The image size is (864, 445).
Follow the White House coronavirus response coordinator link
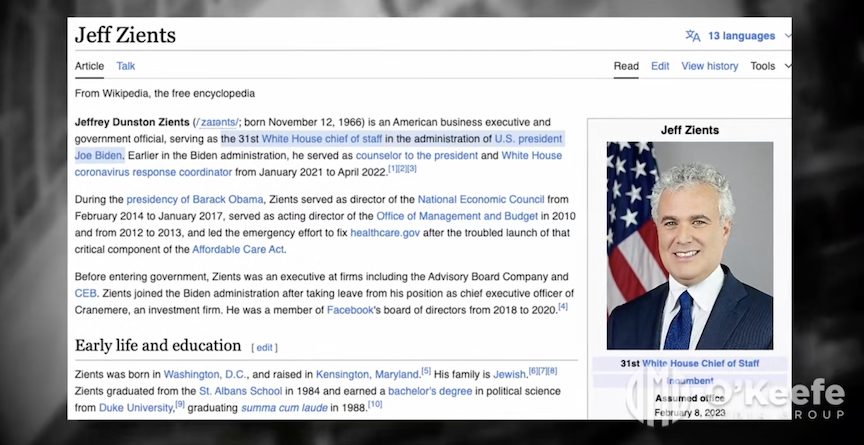pyautogui.click(x=153, y=172)
